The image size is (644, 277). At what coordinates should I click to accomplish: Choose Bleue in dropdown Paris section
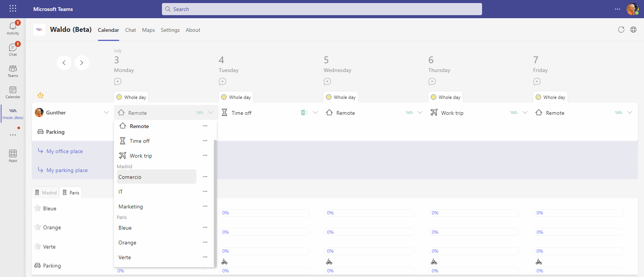point(157,228)
